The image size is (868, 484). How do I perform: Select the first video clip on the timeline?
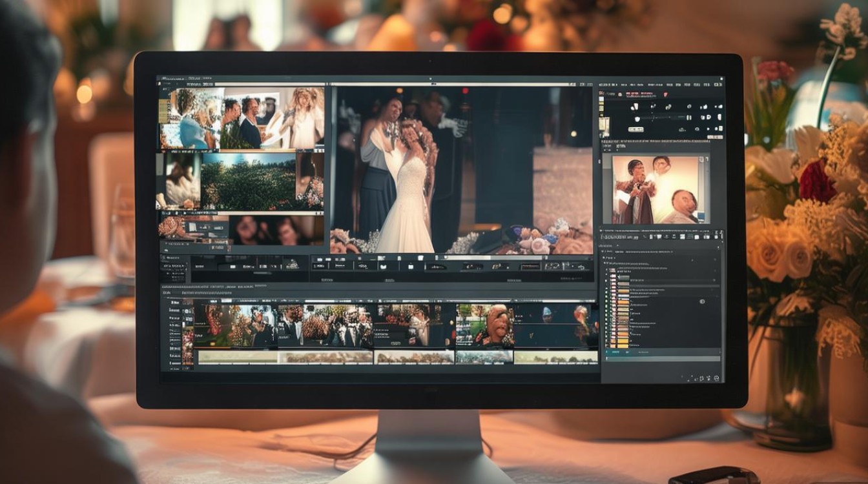click(235, 326)
